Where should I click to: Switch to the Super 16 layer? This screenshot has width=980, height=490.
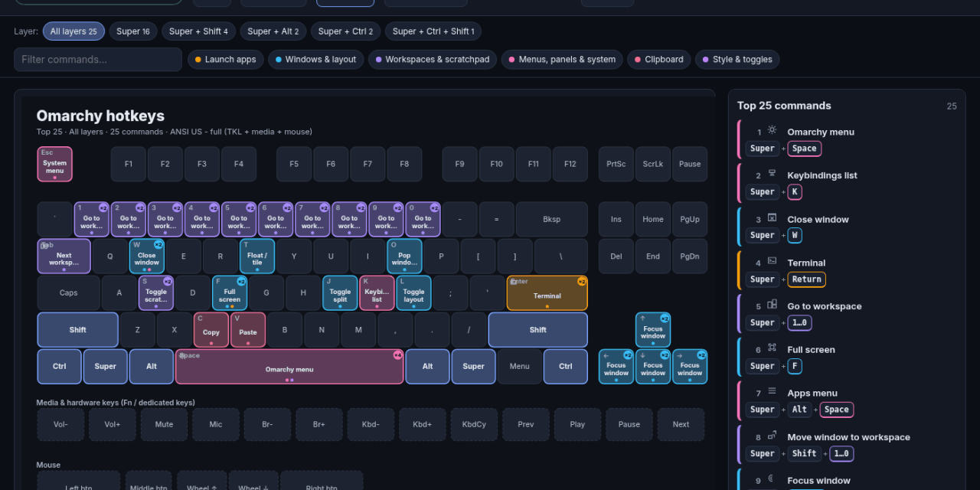(133, 31)
